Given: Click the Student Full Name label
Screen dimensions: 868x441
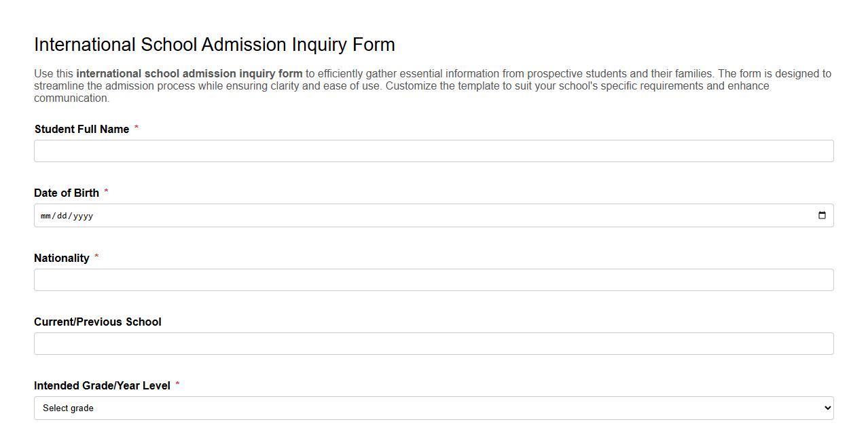Looking at the screenshot, I should click(x=81, y=129).
